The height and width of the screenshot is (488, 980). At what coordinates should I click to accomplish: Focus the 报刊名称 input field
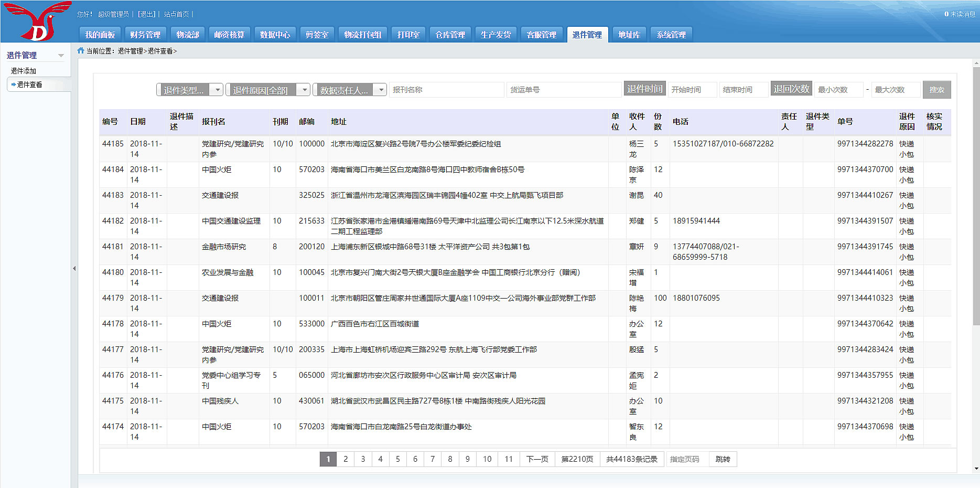(x=446, y=90)
